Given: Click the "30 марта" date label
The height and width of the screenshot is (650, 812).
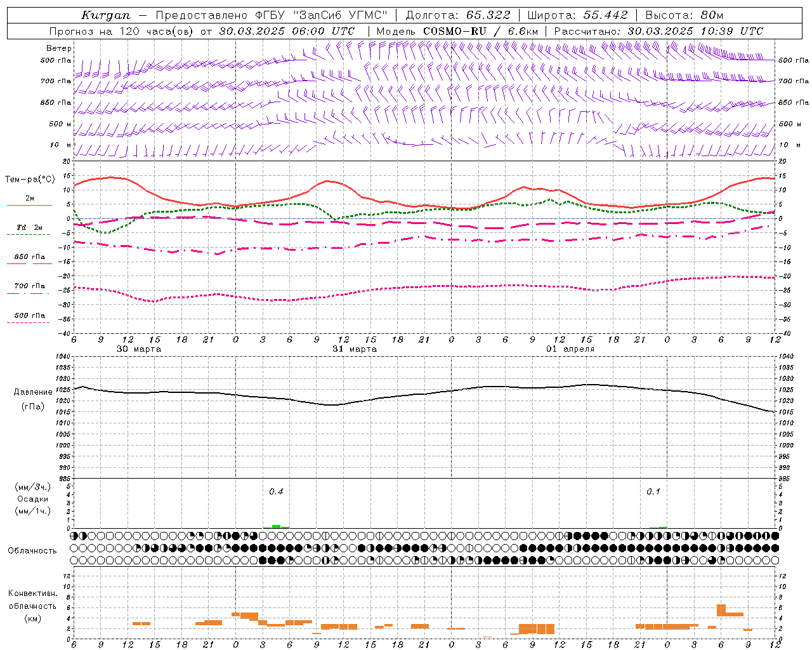Looking at the screenshot, I should pyautogui.click(x=139, y=349).
